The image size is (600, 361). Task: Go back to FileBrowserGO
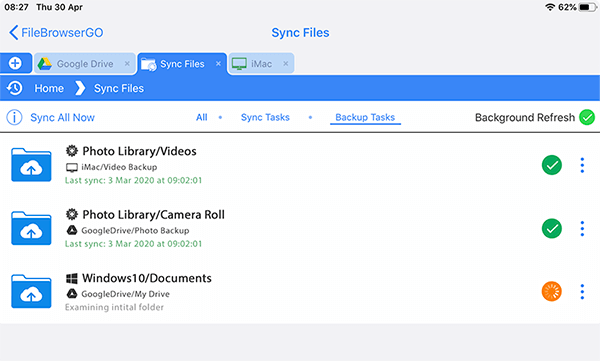[56, 33]
